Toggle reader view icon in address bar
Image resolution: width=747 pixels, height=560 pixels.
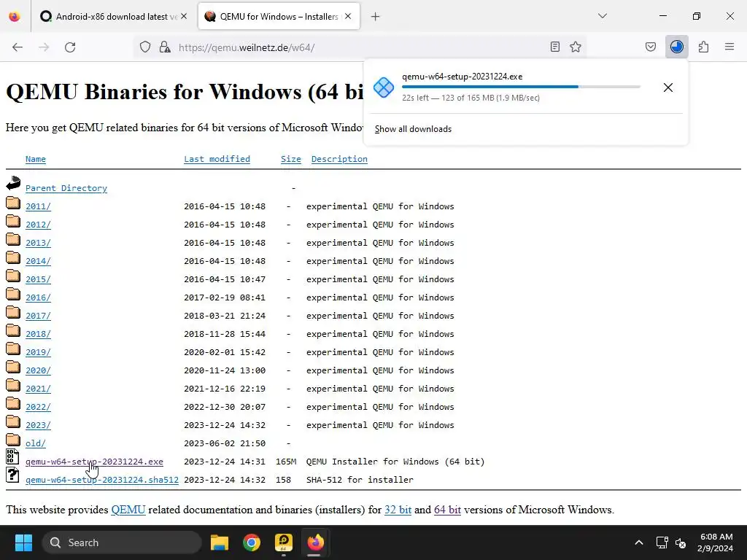tap(554, 47)
